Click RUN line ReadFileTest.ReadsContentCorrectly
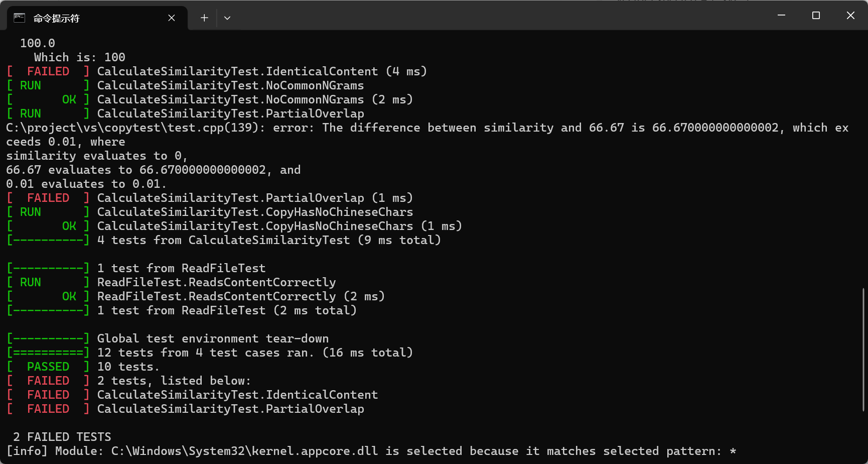The height and width of the screenshot is (464, 868). click(x=171, y=282)
